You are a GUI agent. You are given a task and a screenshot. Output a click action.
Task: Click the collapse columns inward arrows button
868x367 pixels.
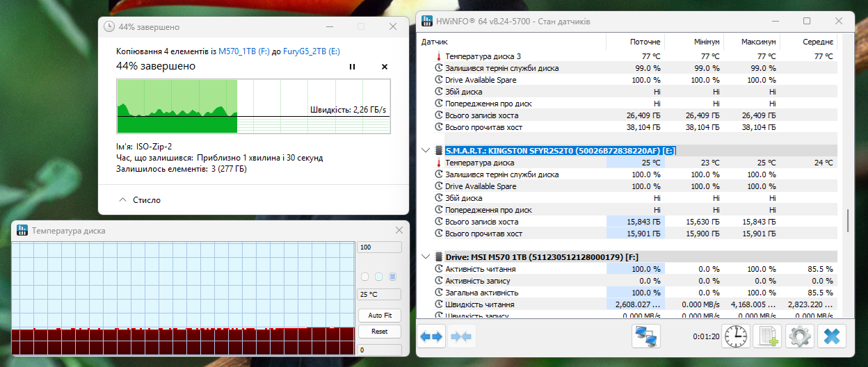click(x=462, y=336)
